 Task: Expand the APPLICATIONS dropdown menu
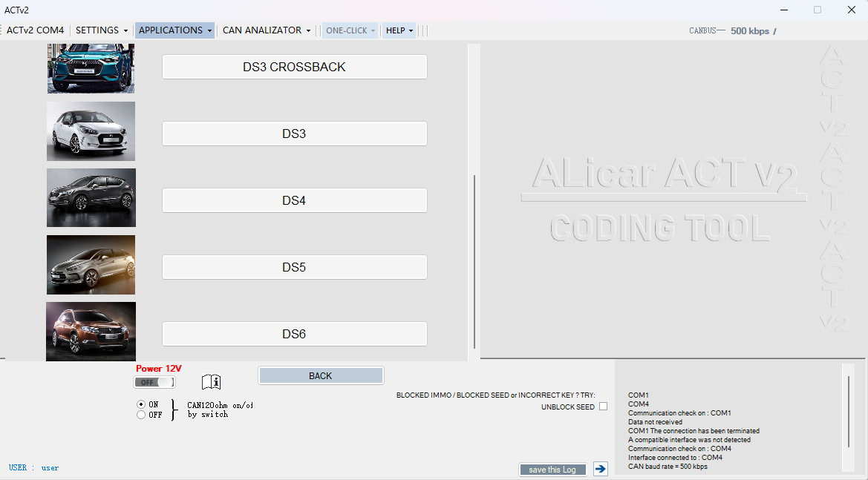(x=174, y=30)
